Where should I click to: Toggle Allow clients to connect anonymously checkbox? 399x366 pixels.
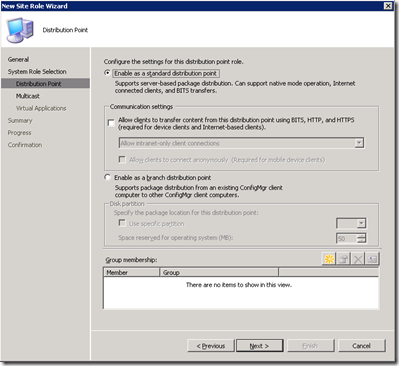pyautogui.click(x=122, y=159)
